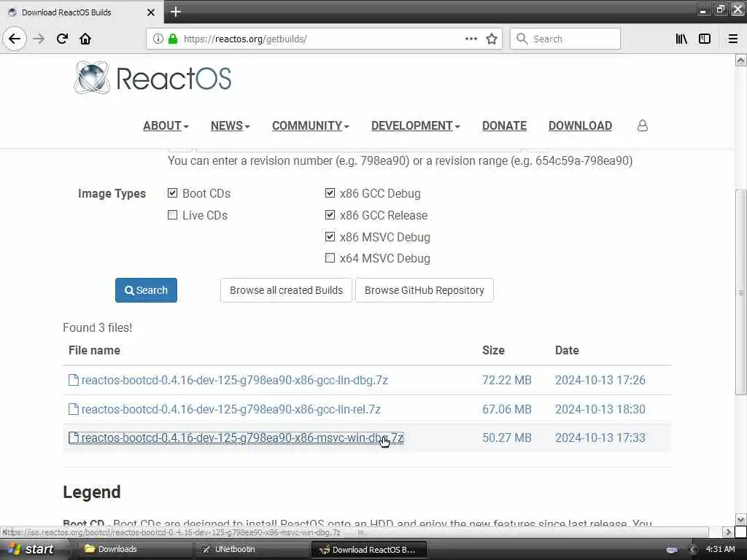Click the green padlock security icon
Screen dimensions: 747x560
click(173, 39)
